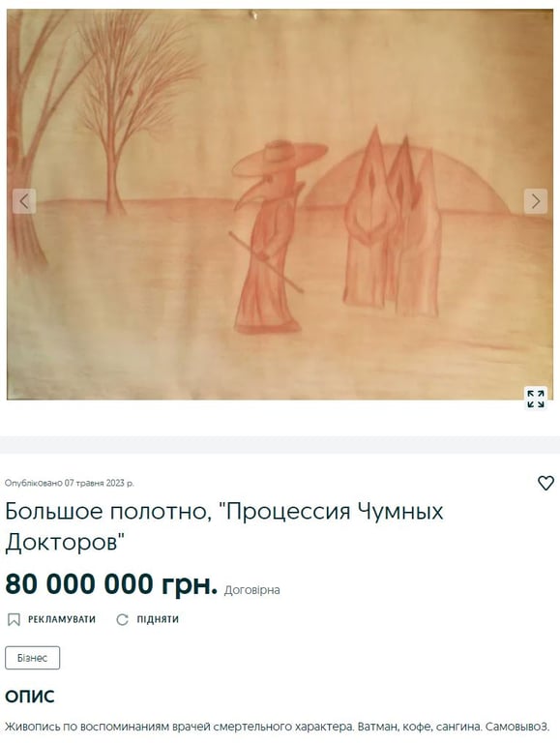The image size is (560, 743).
Task: Click the refresh icon beside Підняти
Action: pos(123,619)
